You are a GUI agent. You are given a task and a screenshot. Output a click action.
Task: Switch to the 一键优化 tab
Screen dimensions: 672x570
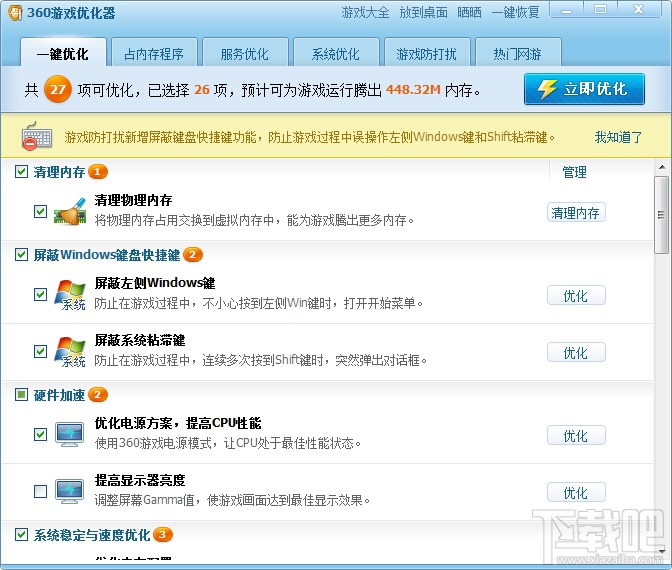63,52
